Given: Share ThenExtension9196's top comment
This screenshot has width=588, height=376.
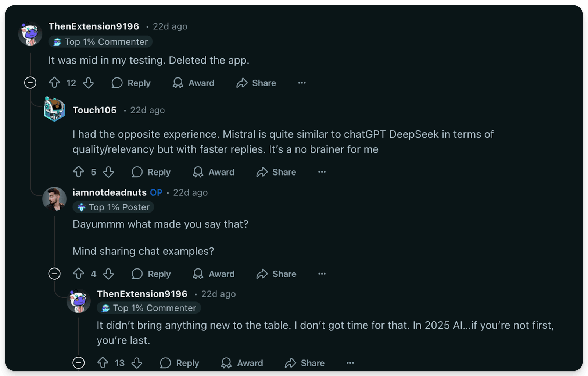Looking at the screenshot, I should point(256,83).
